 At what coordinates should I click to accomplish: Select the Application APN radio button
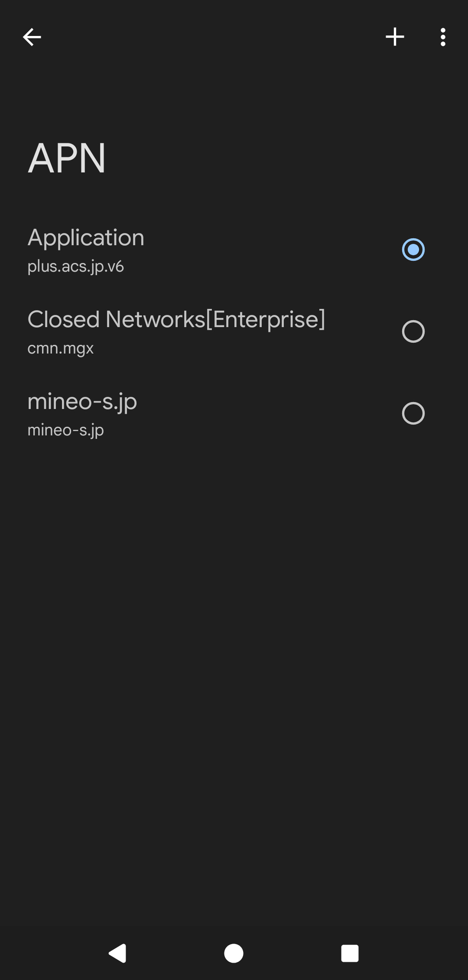413,250
